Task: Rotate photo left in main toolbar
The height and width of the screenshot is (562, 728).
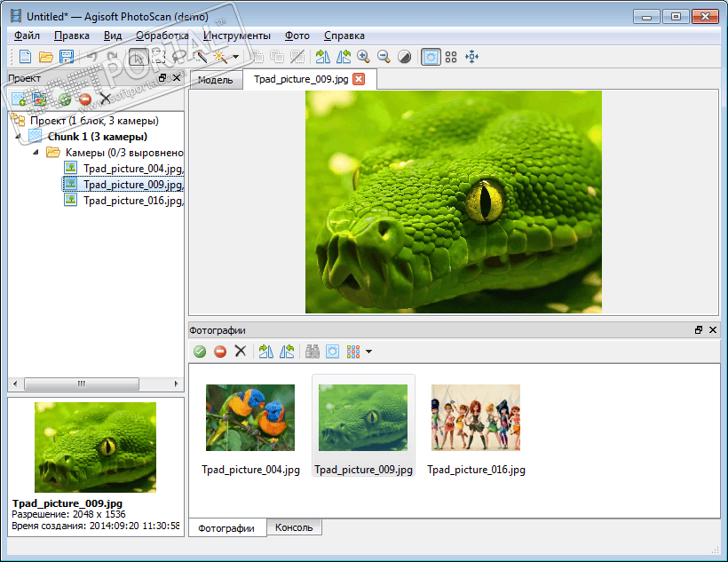Action: tap(343, 57)
